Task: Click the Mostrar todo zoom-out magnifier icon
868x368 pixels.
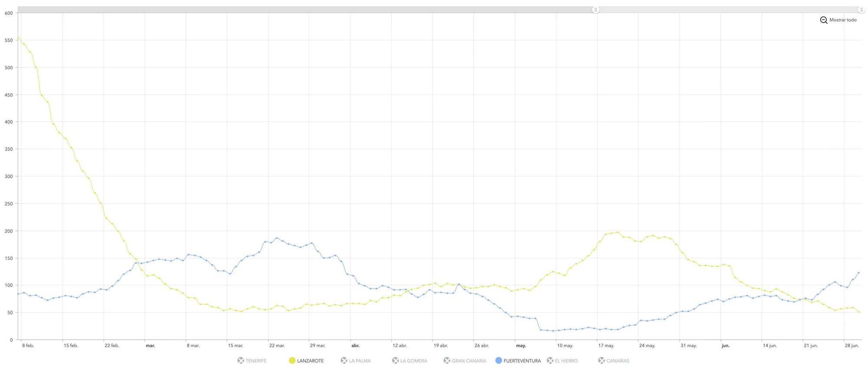Action: pos(823,20)
